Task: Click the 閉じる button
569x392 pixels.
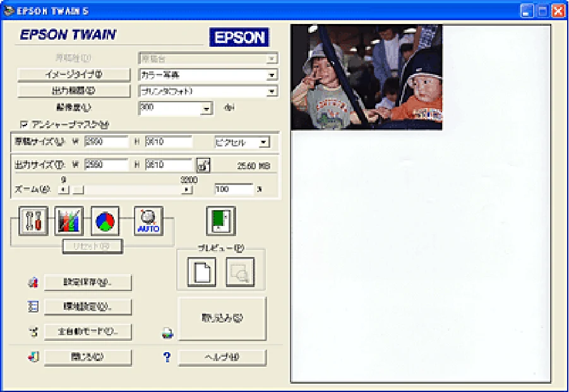Action: click(x=88, y=357)
